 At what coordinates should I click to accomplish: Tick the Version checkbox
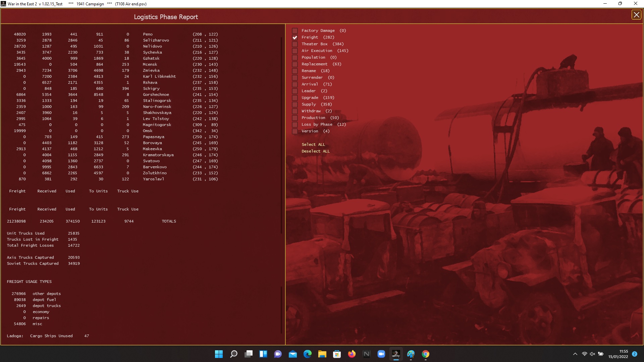pos(295,131)
